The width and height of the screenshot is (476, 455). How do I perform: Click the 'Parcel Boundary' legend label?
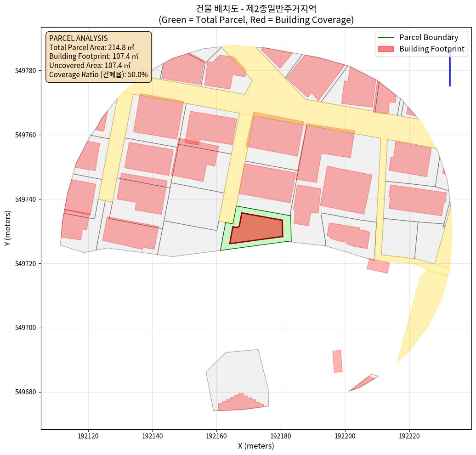(429, 38)
